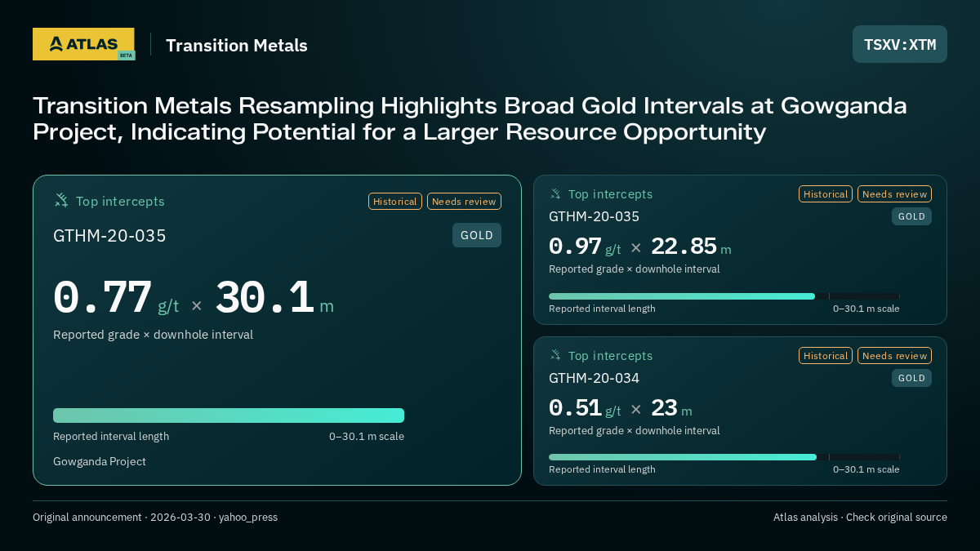Click the 23 m interval value
Viewport: 980px width, 551px height.
tap(671, 408)
